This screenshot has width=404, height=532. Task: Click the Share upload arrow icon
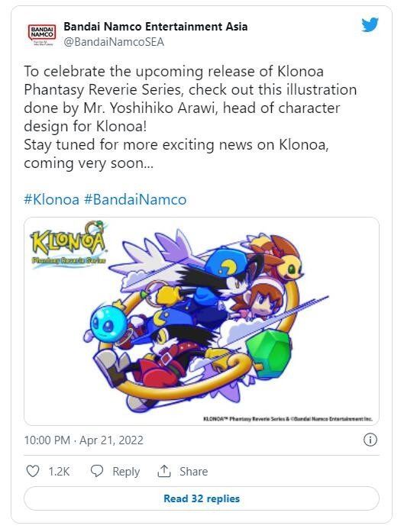click(164, 471)
